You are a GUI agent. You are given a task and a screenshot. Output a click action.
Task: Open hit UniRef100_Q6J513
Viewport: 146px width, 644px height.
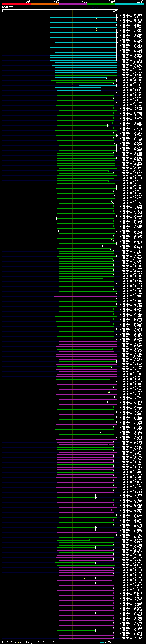(131, 17)
